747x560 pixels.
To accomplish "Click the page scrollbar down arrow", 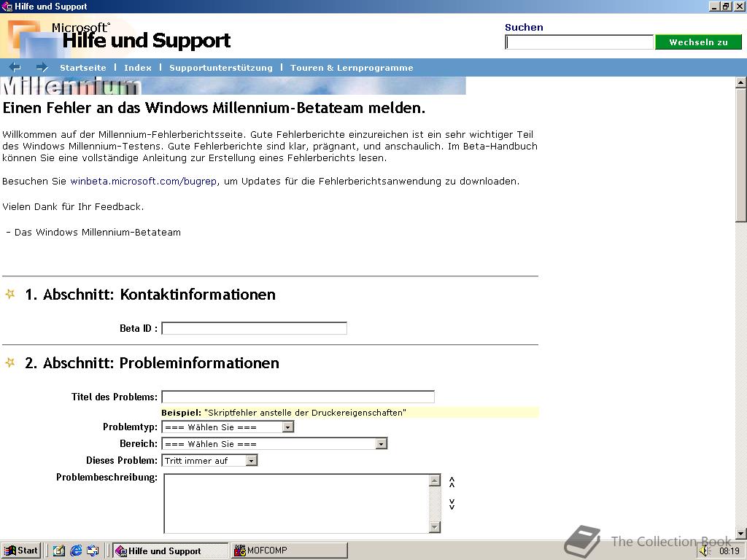I will pos(741,534).
